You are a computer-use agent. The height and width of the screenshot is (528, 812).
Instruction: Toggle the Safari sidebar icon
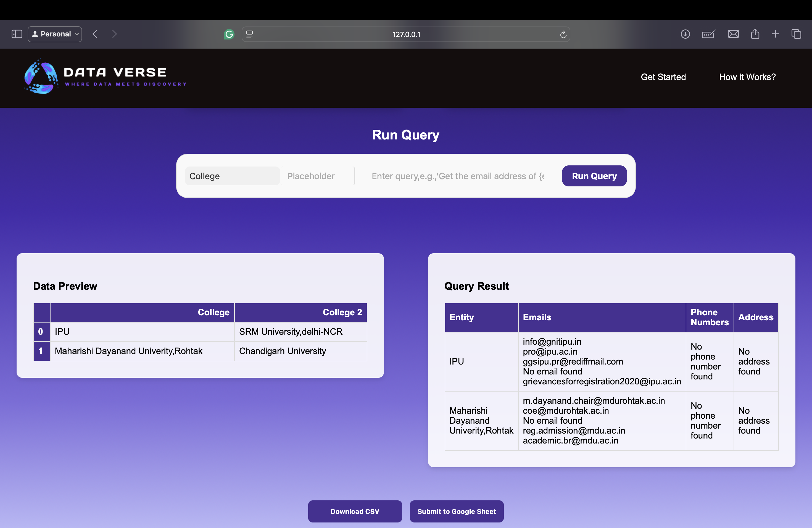[17, 34]
